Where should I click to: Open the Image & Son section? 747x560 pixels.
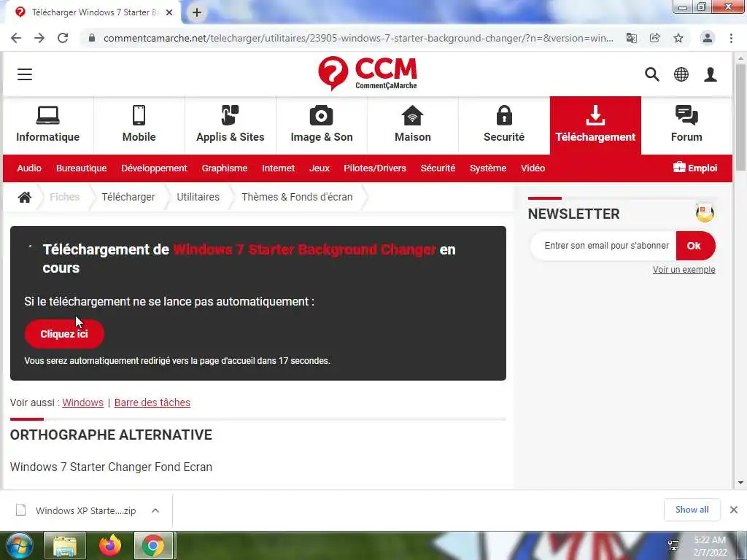click(x=322, y=125)
